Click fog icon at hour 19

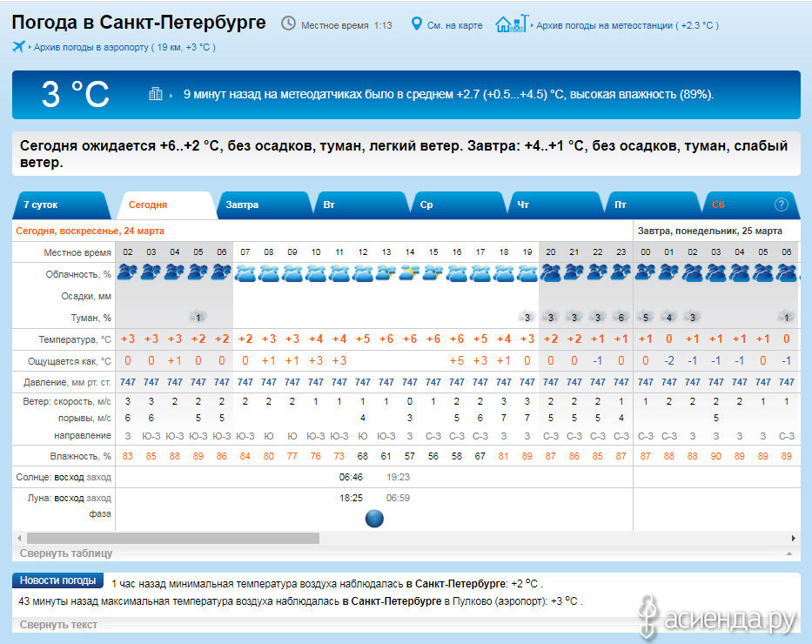click(527, 318)
